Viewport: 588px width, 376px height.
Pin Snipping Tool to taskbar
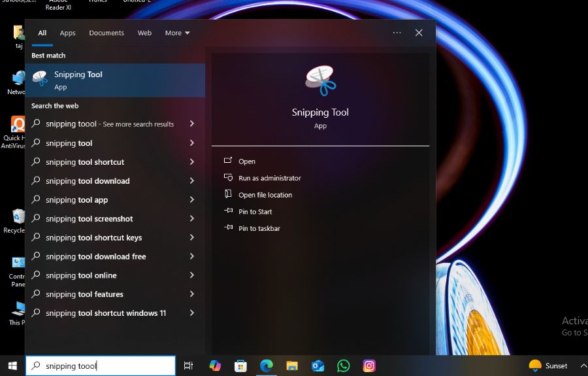click(252, 228)
